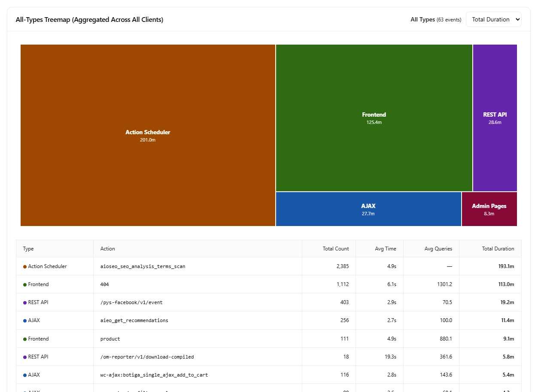Click the blue dot beside aieo_get_recommendations
This screenshot has height=392, width=538.
pos(24,320)
